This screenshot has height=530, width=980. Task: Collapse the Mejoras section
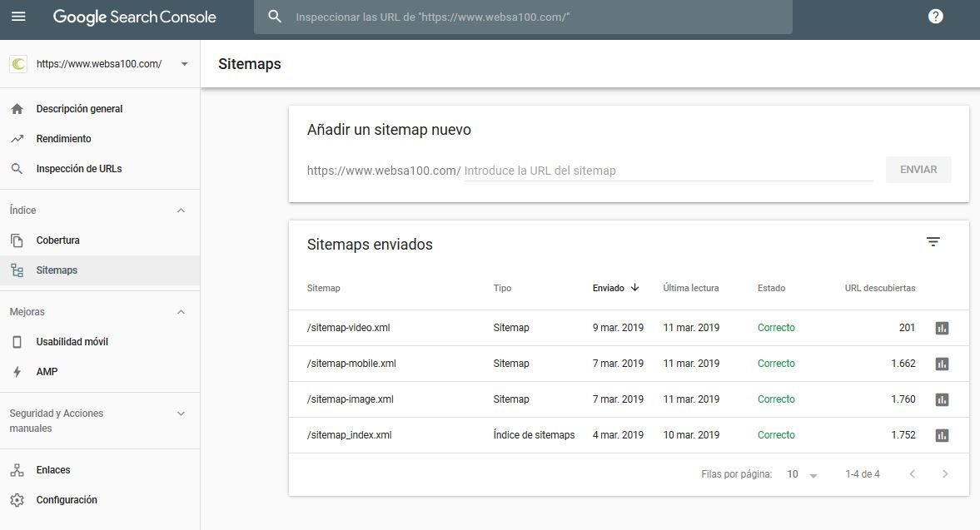(x=181, y=312)
